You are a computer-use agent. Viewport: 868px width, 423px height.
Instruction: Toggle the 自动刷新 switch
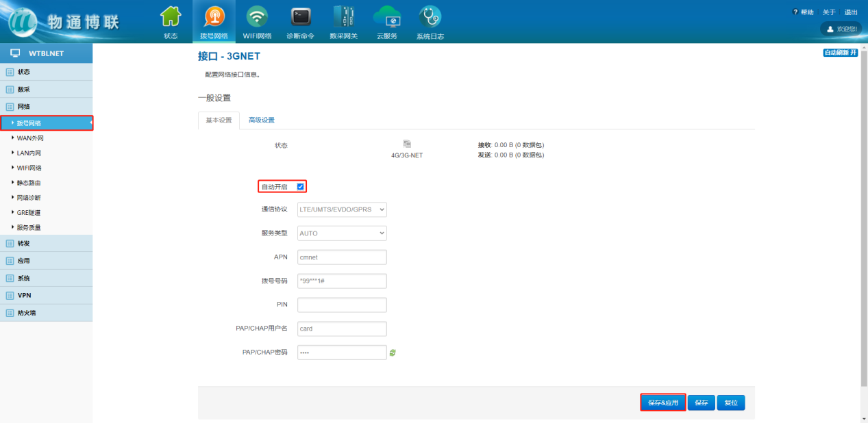click(x=840, y=53)
